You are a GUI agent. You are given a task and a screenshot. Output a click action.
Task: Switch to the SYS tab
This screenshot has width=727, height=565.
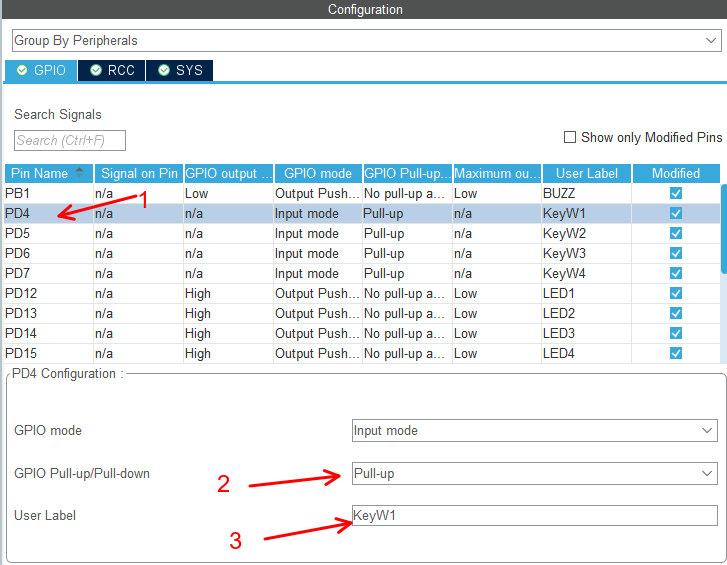179,70
